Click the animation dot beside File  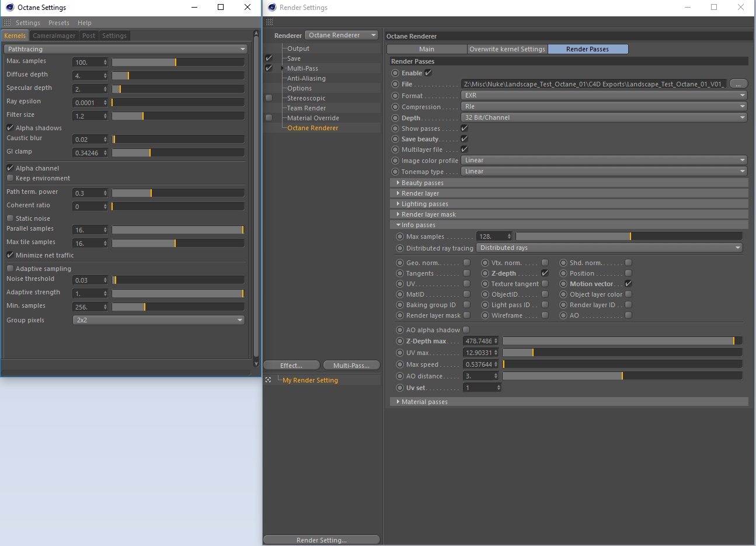coord(395,84)
